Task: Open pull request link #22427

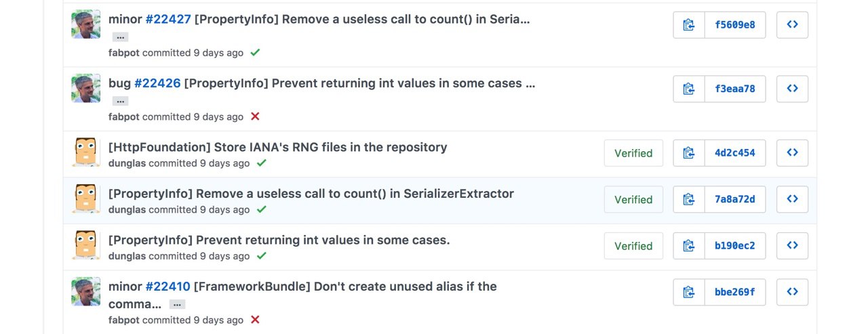Action: coord(168,20)
